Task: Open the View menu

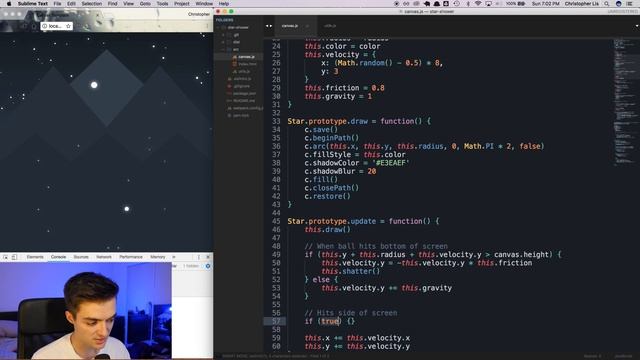Action: tap(128, 4)
